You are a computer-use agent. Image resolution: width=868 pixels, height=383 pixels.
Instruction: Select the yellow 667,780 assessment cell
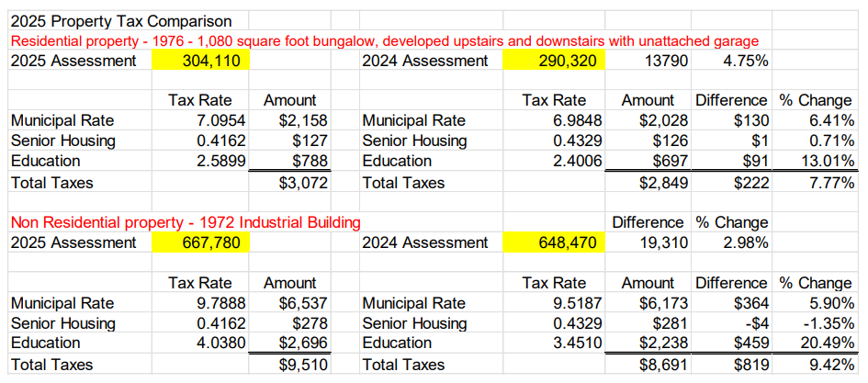click(x=200, y=242)
